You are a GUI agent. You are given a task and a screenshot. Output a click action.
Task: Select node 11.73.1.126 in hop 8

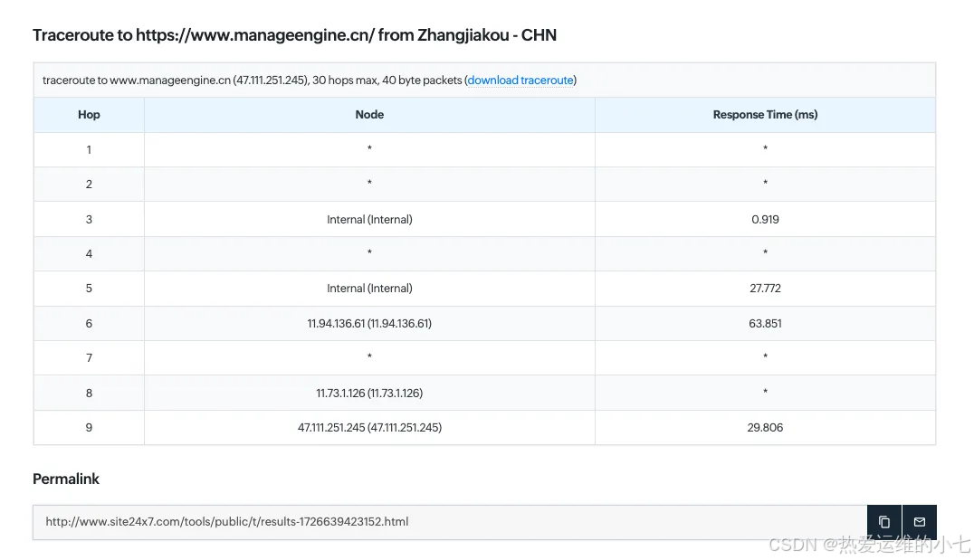coord(369,393)
